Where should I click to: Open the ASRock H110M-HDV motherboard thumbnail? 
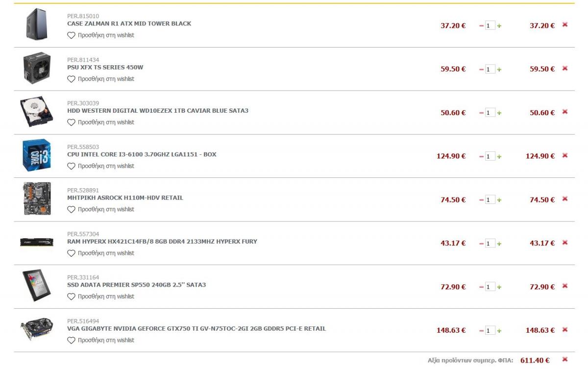[37, 198]
